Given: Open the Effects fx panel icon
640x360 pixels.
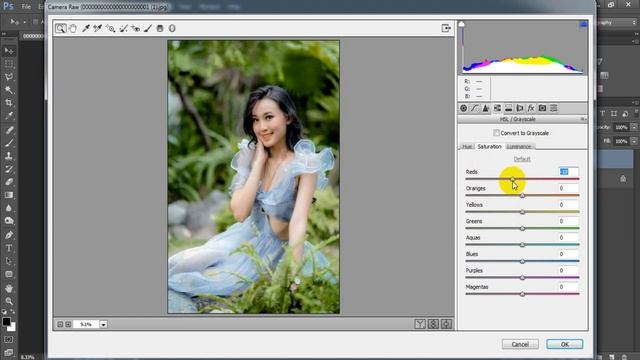Looking at the screenshot, I should coord(531,108).
